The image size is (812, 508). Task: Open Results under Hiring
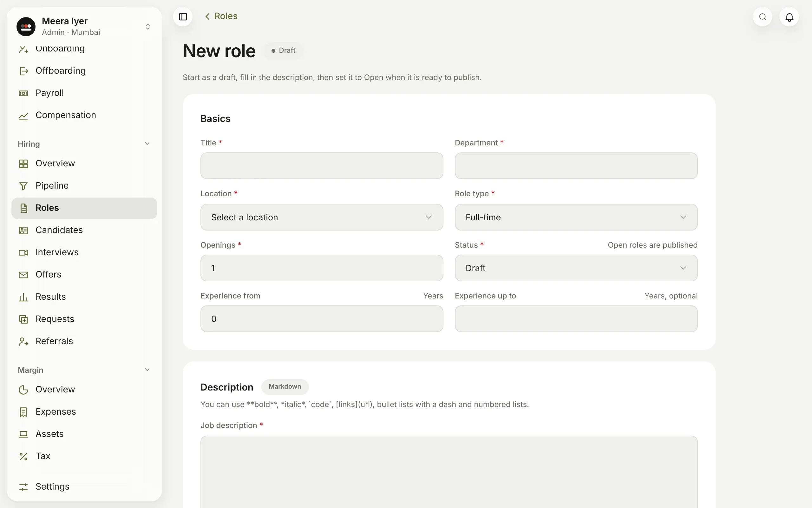84,297
